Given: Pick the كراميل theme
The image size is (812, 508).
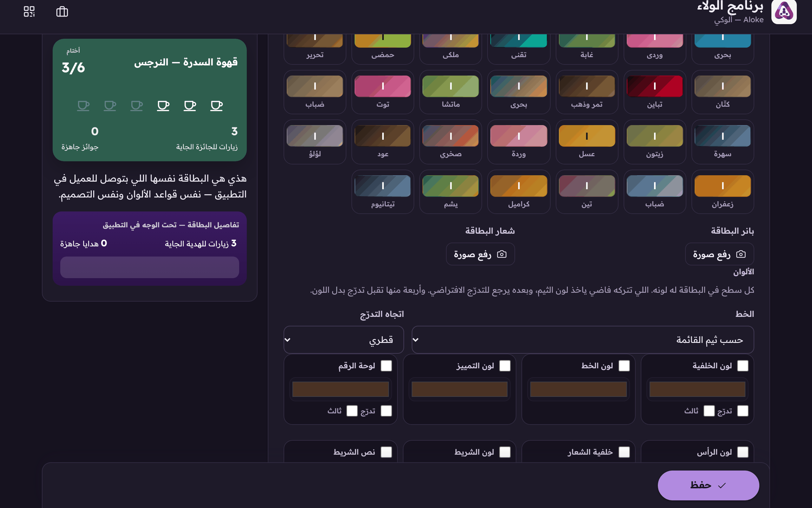Looking at the screenshot, I should (518, 192).
